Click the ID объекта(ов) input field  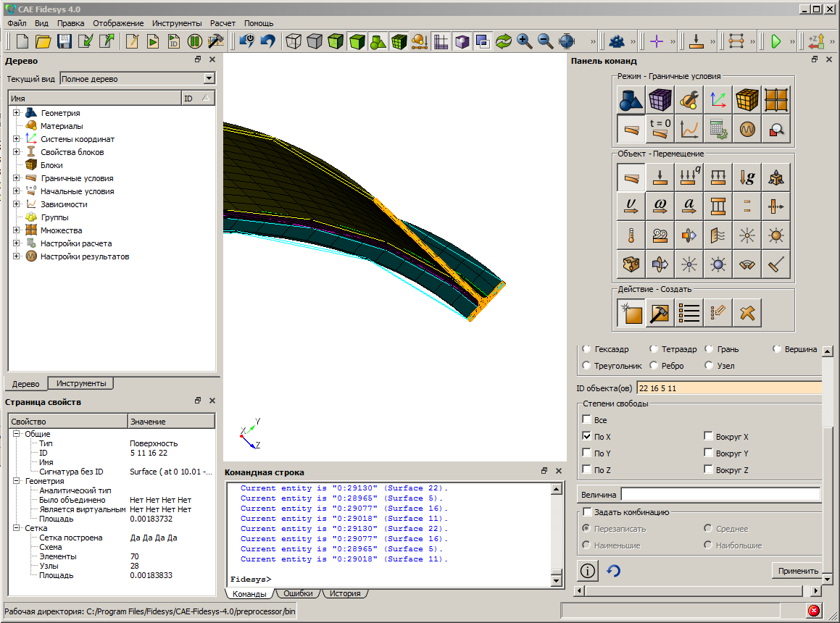(x=729, y=388)
